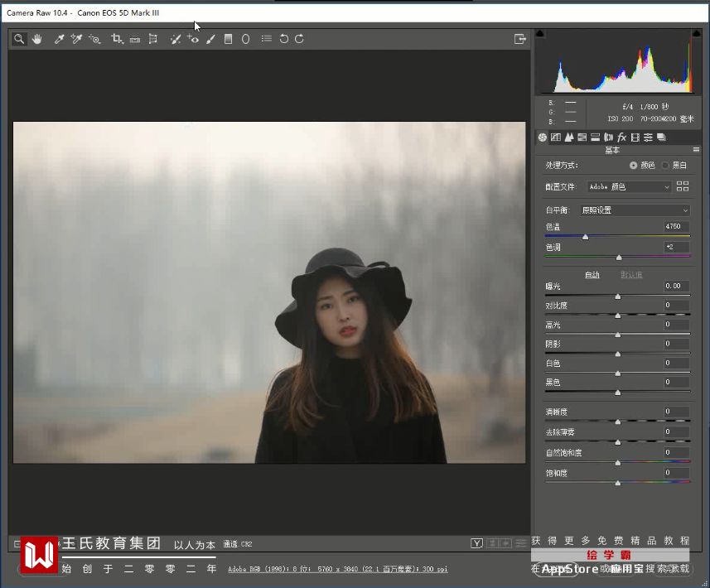The width and height of the screenshot is (710, 588).
Task: Open the 白平衡 white balance dropdown
Action: point(635,210)
